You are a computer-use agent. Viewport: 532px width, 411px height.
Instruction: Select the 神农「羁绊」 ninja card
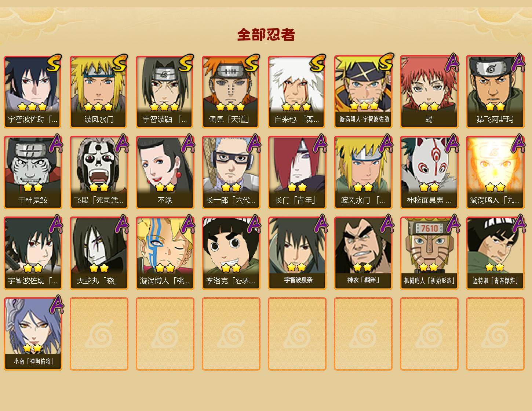pos(363,253)
